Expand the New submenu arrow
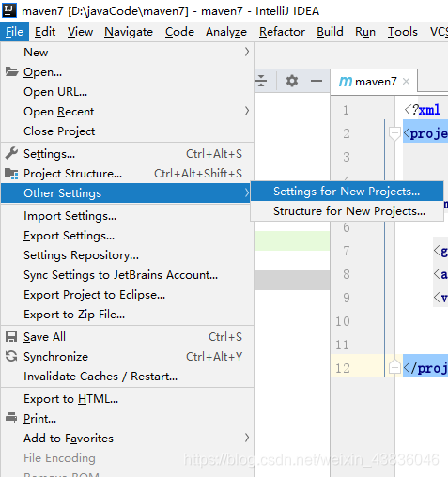448x477 pixels. 247,52
